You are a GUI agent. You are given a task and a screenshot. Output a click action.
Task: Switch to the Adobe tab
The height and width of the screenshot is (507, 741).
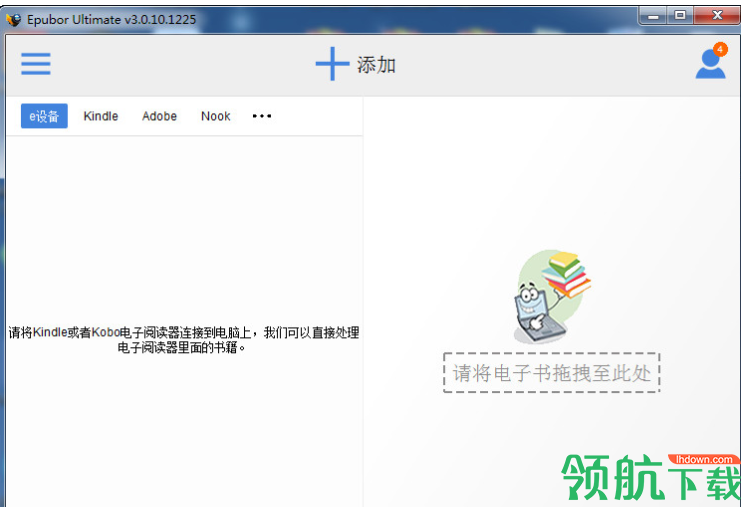(x=159, y=116)
